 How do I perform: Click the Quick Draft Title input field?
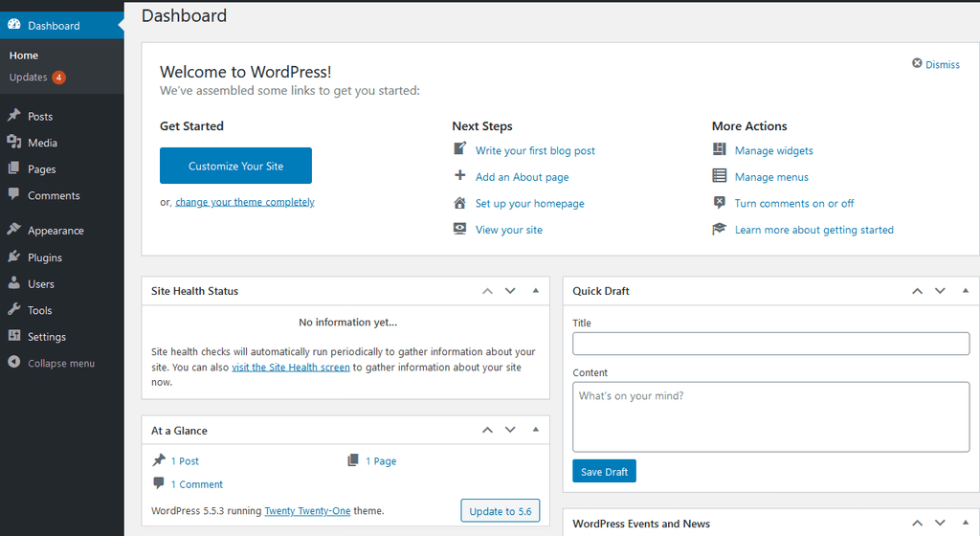tap(770, 344)
